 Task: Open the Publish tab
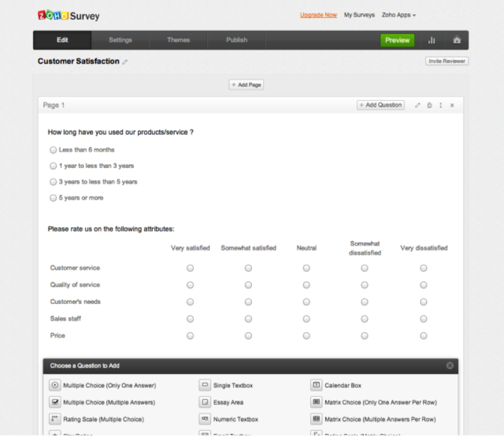click(x=236, y=40)
